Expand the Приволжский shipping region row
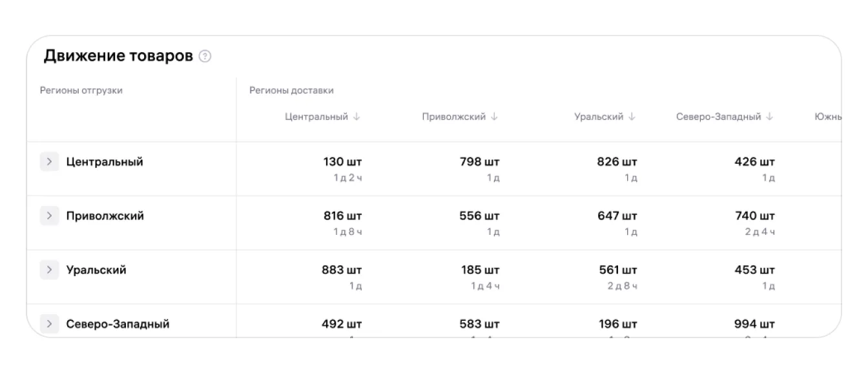This screenshot has height=373, width=868. click(49, 216)
